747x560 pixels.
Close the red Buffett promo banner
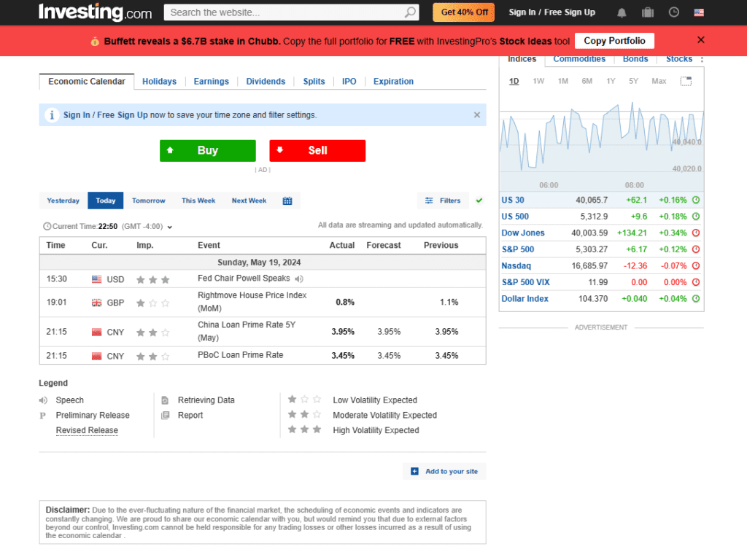click(701, 40)
